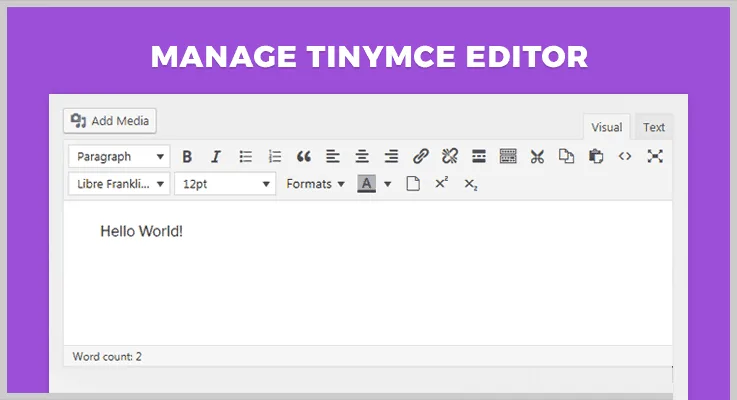This screenshot has width=737, height=400.
Task: Open the 12pt font size dropdown
Action: 225,184
